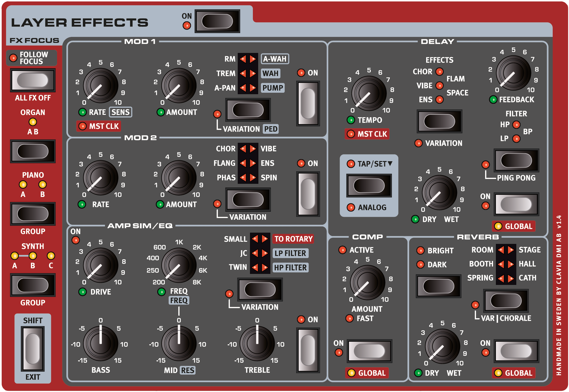Click the Mod 2 AMOUNT knob
This screenshot has height=392, width=569.
pyautogui.click(x=179, y=178)
